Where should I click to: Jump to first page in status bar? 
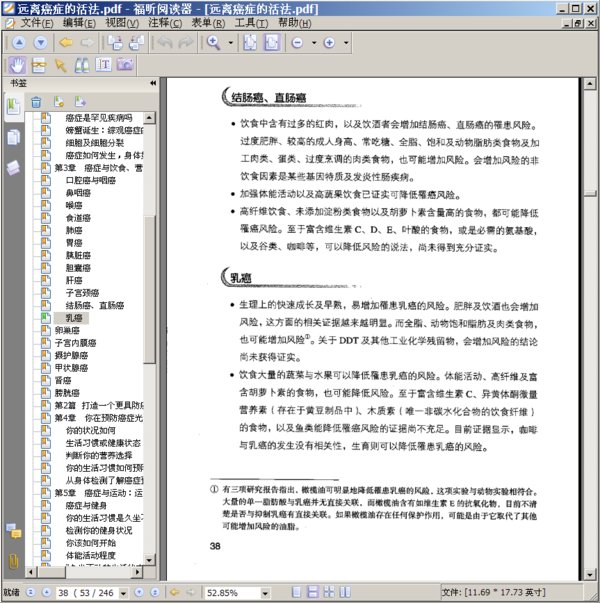[x=30, y=592]
